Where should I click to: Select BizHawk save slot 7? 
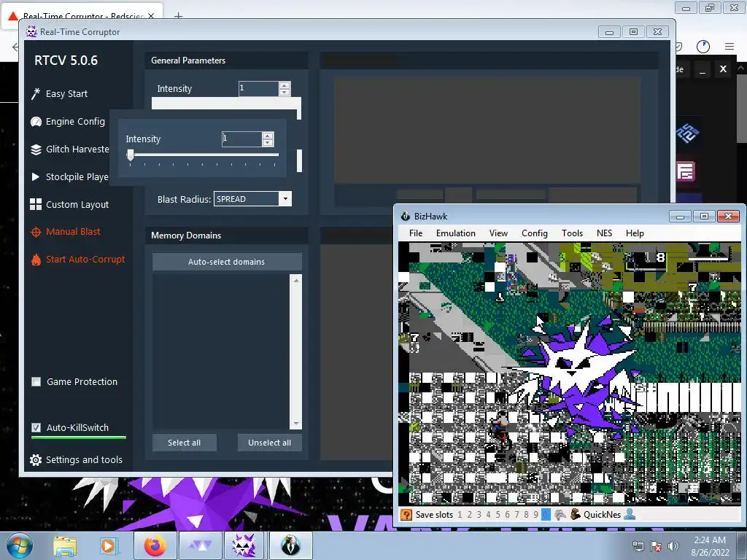(517, 515)
